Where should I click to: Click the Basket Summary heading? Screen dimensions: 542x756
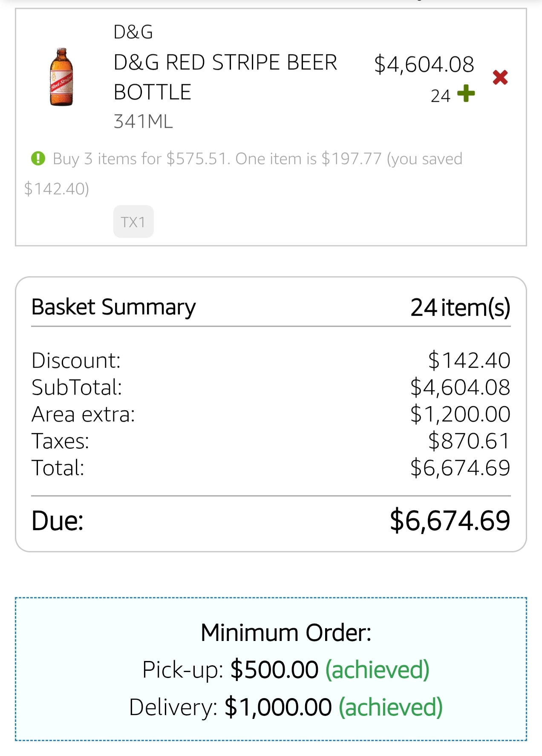click(114, 307)
